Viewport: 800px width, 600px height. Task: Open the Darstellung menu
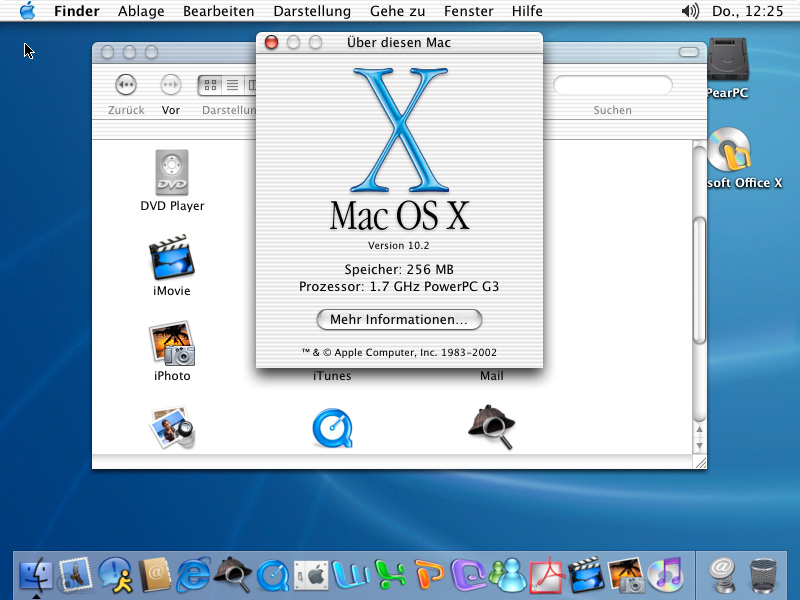312,11
